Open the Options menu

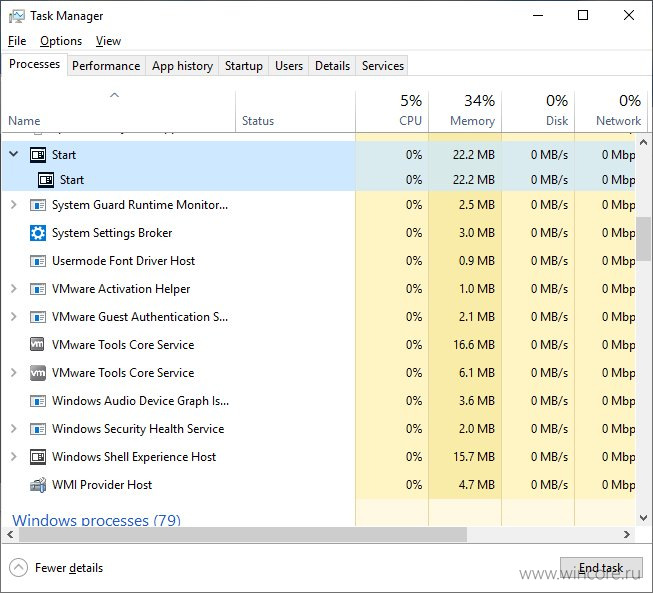61,41
